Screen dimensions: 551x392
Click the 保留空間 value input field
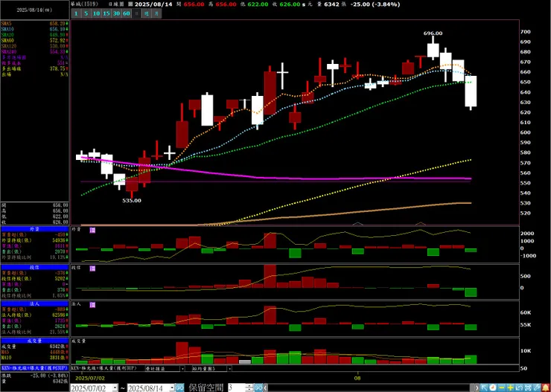(x=237, y=388)
